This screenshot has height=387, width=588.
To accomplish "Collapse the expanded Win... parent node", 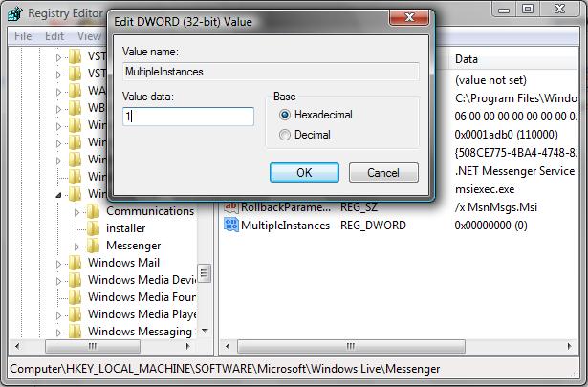I will 58,195.
